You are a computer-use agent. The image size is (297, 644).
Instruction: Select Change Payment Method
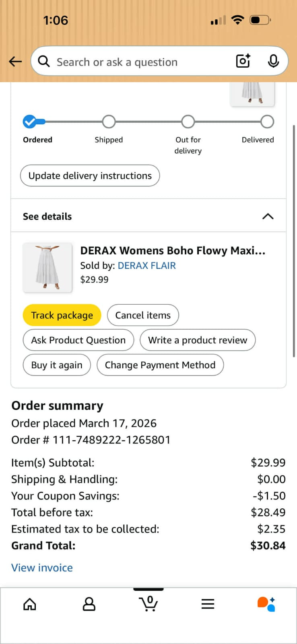[x=160, y=365]
